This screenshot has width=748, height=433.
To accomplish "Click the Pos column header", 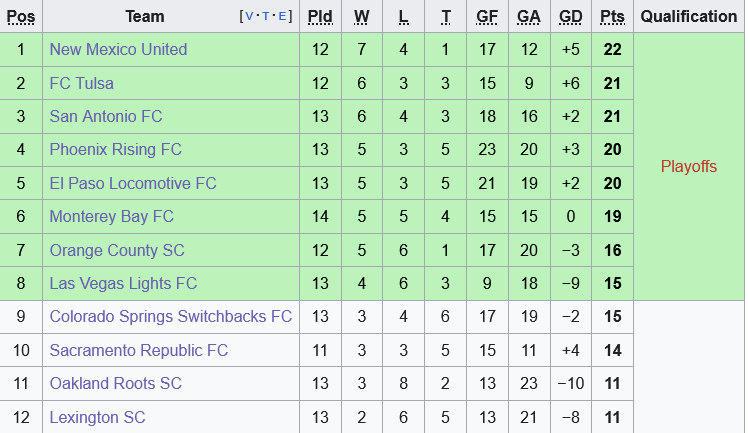I will point(21,17).
